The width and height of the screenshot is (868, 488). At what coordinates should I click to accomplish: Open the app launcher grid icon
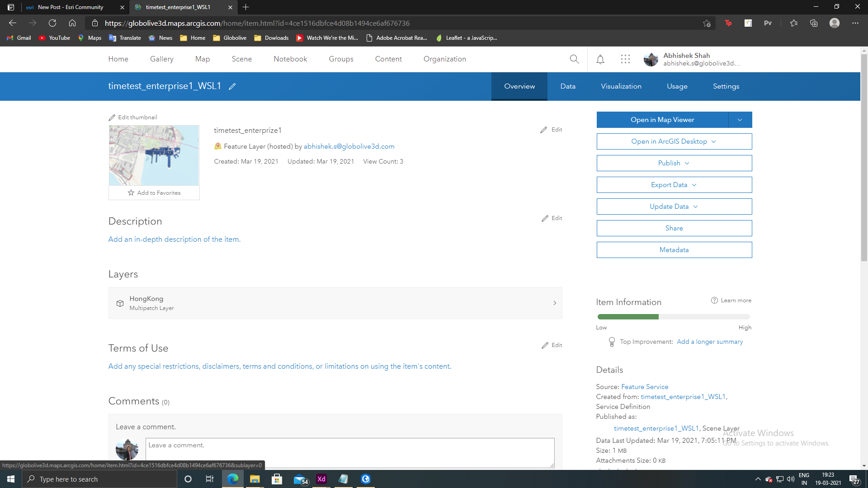point(625,59)
